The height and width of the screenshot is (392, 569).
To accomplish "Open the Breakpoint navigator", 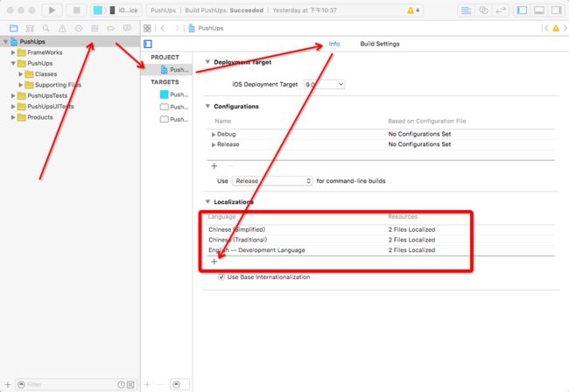I will (x=110, y=28).
